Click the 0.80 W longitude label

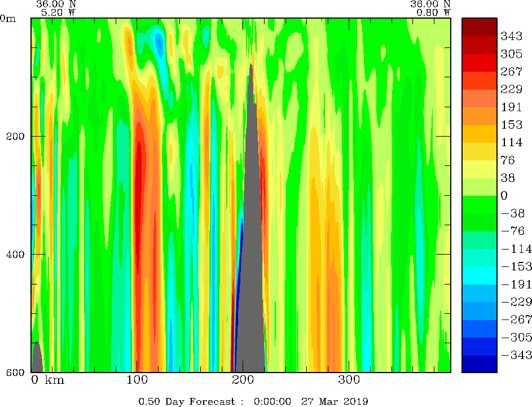point(433,12)
